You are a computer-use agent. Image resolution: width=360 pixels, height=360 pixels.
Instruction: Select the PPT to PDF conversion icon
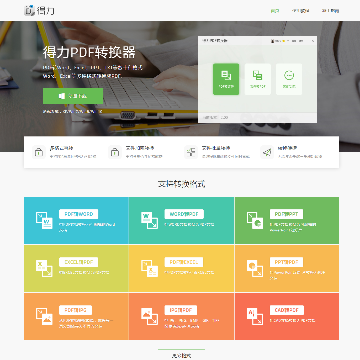click(x=255, y=268)
